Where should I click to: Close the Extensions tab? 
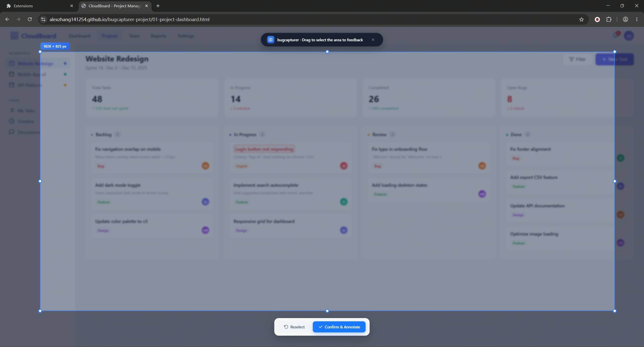[x=72, y=6]
